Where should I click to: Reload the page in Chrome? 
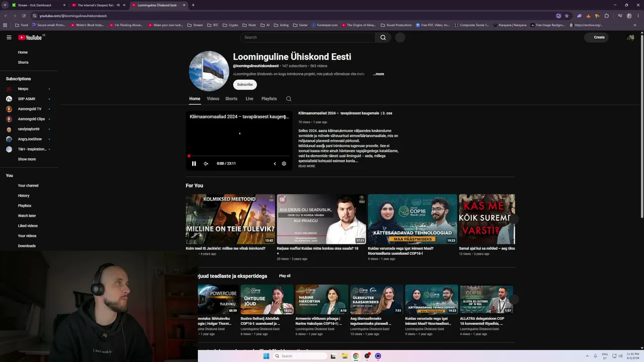pos(24,16)
